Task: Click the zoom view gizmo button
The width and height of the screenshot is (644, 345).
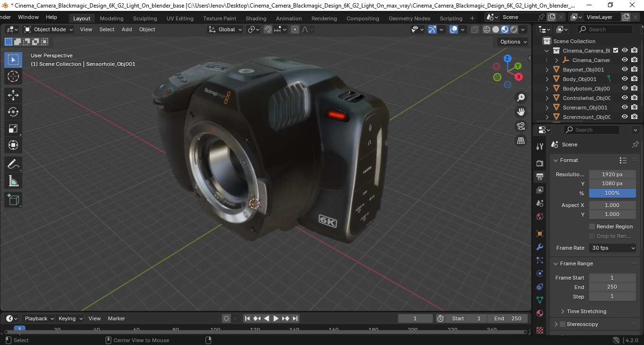Action: [x=521, y=98]
